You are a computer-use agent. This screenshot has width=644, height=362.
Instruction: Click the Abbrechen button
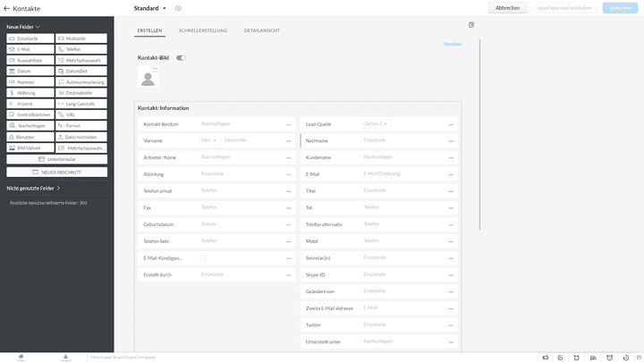(x=507, y=8)
